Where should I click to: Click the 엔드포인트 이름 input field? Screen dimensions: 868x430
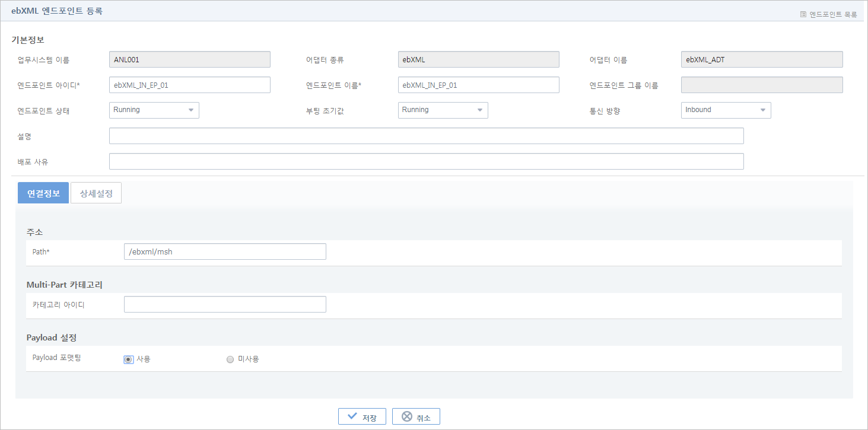[x=478, y=85]
